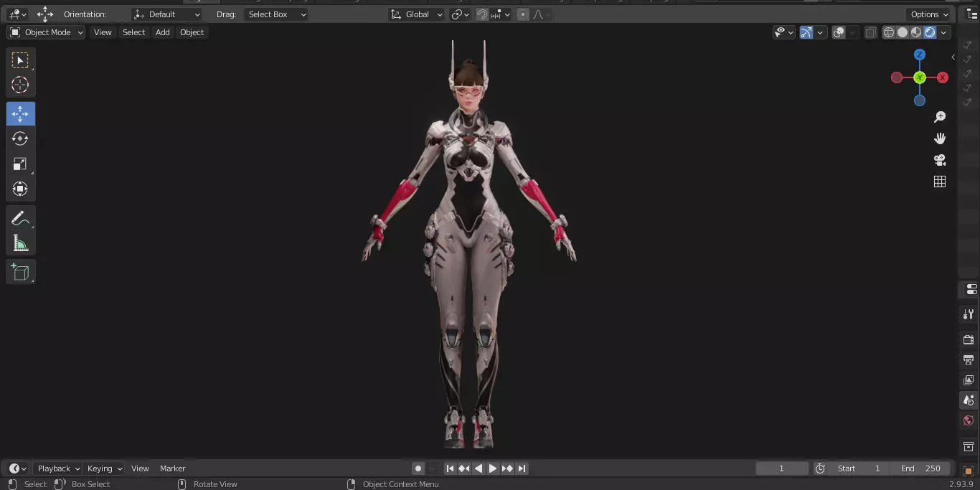Open the World properties tab

[969, 420]
